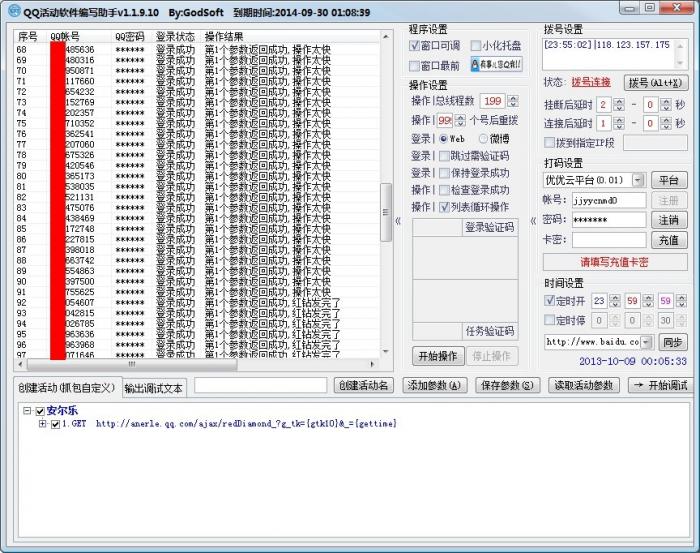Sort by 序号 column header

pyautogui.click(x=29, y=37)
